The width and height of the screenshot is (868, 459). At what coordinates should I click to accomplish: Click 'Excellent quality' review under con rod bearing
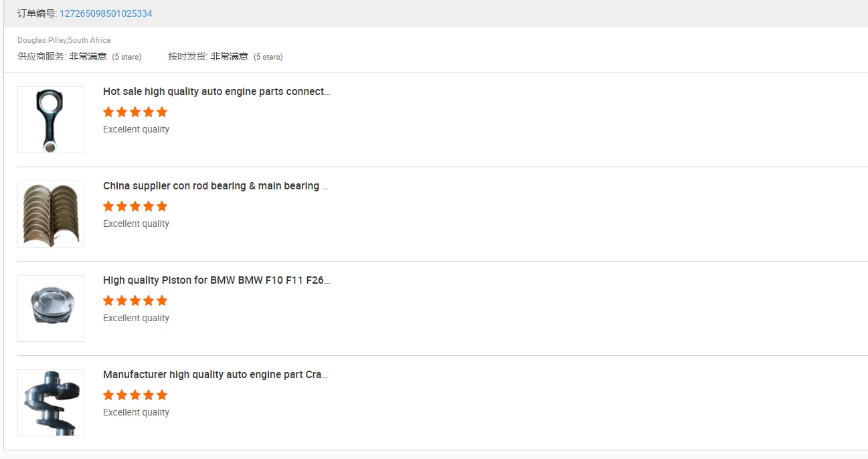tap(136, 223)
